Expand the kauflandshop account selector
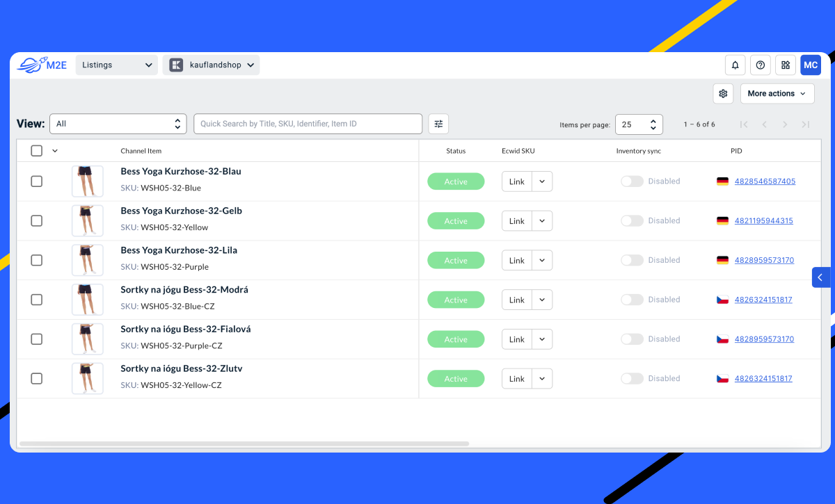The image size is (835, 504). (211, 65)
